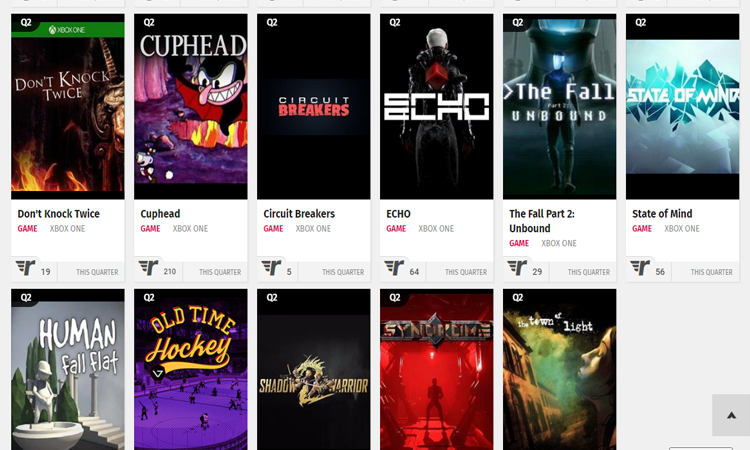Image resolution: width=750 pixels, height=450 pixels.
Task: Select the Circuit Breakers title text
Action: click(x=299, y=214)
